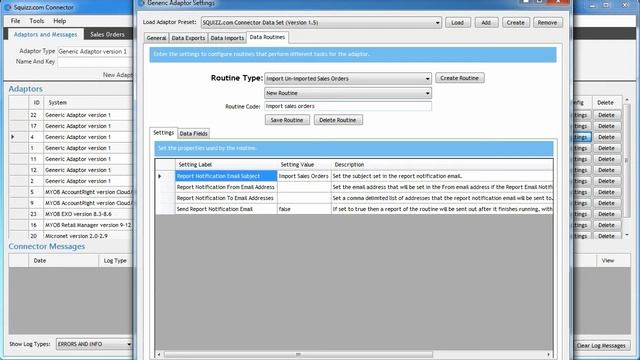The image size is (640, 360).
Task: Expand the Load Adaptor Preset dropdown
Action: 437,22
